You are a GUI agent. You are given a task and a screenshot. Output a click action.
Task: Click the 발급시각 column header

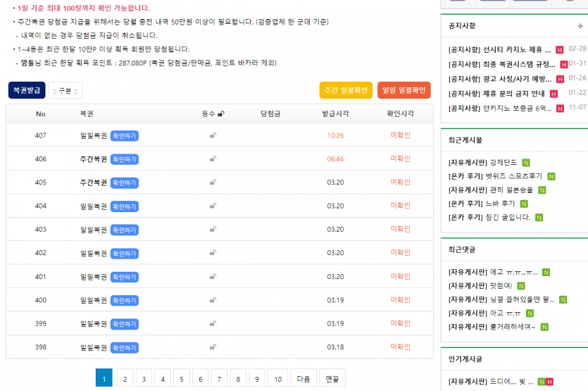335,113
